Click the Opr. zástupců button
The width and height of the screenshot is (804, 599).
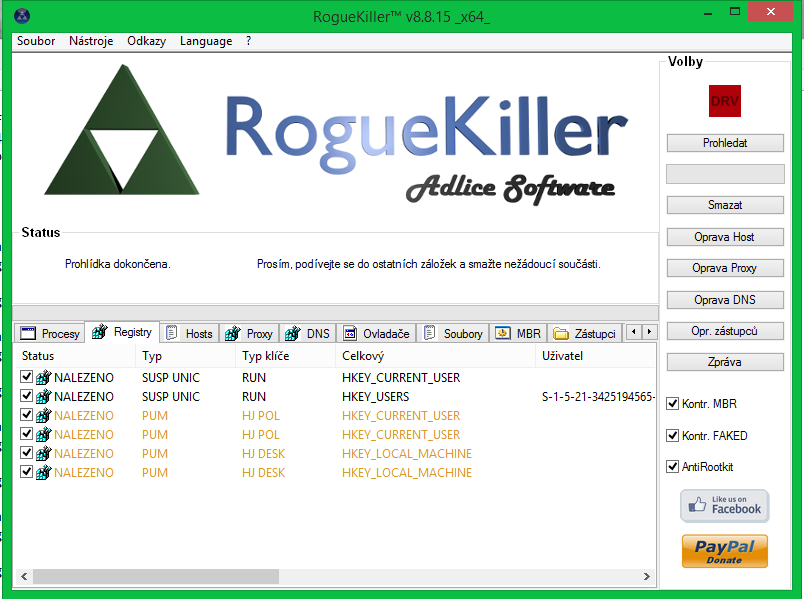coord(725,331)
